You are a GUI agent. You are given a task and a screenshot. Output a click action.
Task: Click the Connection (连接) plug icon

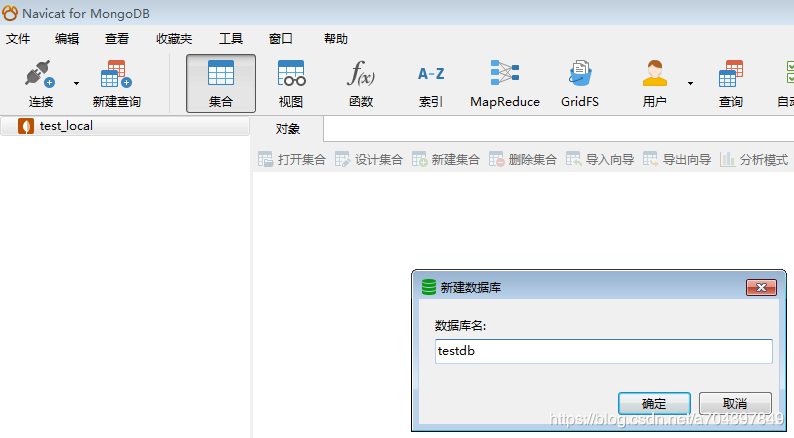click(x=40, y=74)
